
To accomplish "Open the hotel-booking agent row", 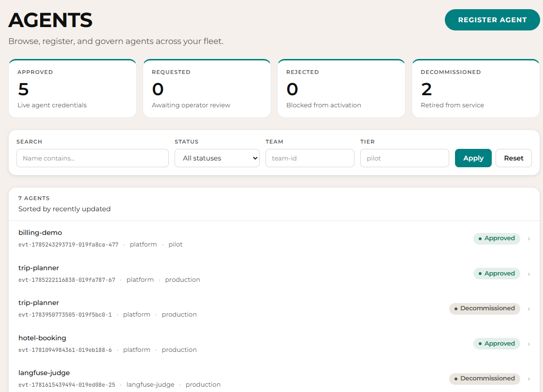I will [x=274, y=344].
